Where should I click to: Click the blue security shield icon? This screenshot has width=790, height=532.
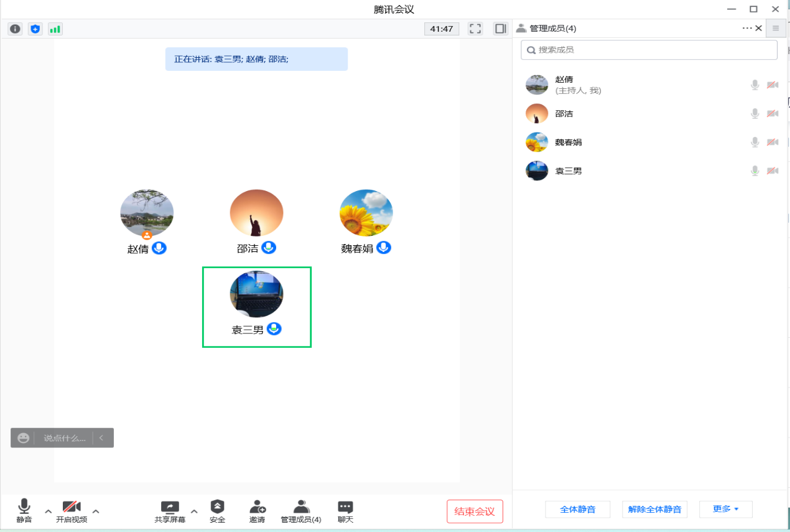[35, 29]
